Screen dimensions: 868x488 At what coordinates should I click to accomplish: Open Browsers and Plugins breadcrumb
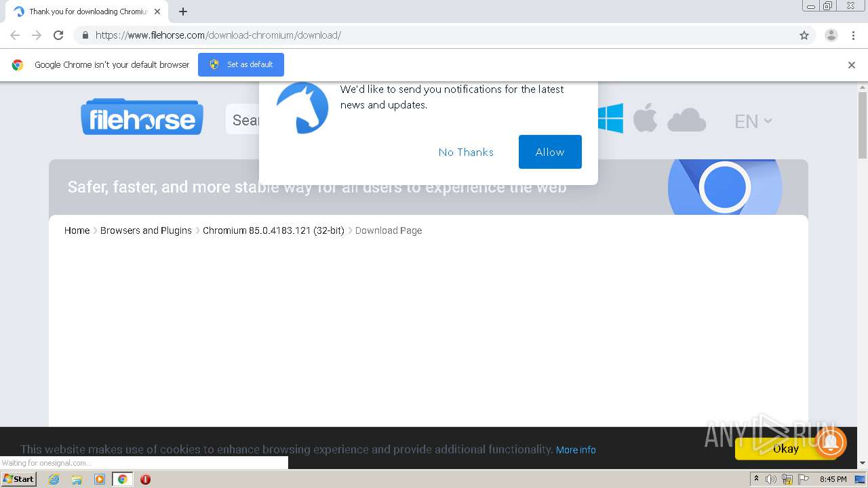[x=146, y=230]
